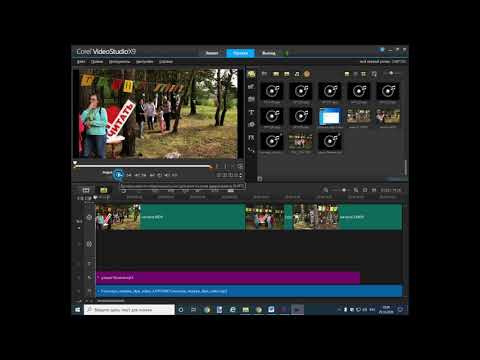
Task: Toggle the repeat playback button
Action: [x=159, y=175]
